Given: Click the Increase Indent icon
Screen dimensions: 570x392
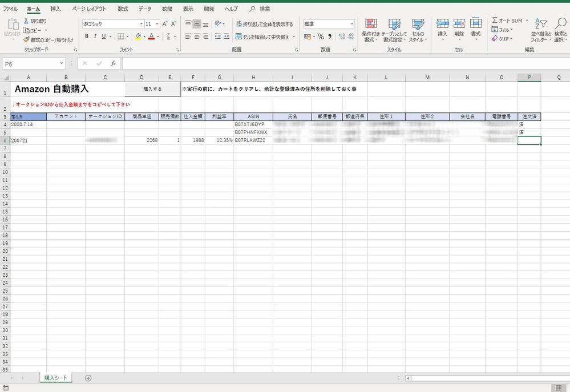Looking at the screenshot, I should [x=227, y=37].
